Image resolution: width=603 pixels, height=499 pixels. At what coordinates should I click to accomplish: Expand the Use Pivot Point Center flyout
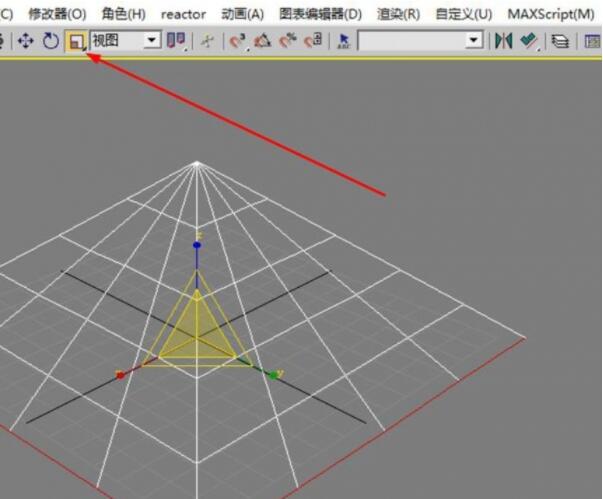point(177,41)
